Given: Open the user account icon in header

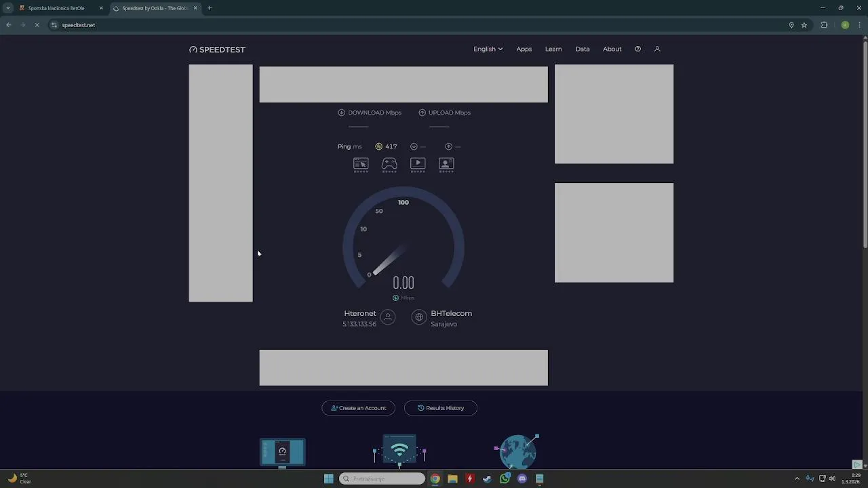Looking at the screenshot, I should pyautogui.click(x=657, y=49).
